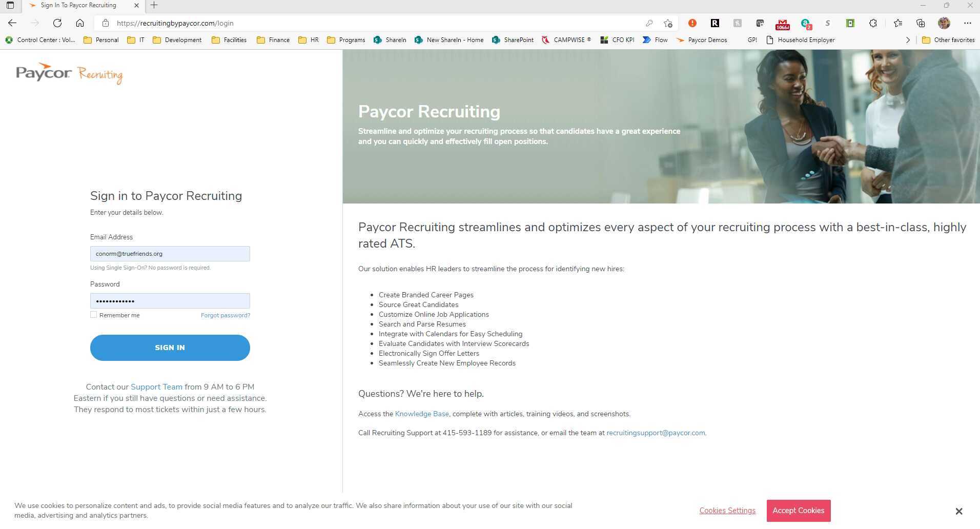
Task: Accept cookies with the pink button
Action: coord(798,510)
